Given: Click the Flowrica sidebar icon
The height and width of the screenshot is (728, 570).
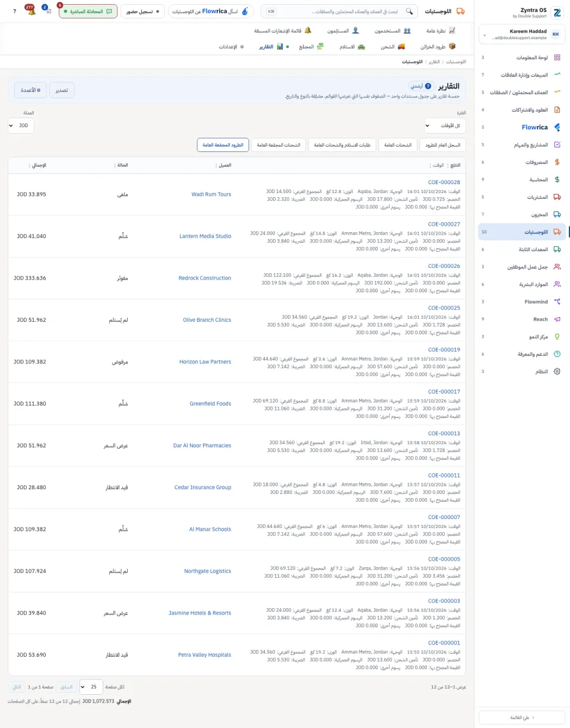Looking at the screenshot, I should point(557,127).
